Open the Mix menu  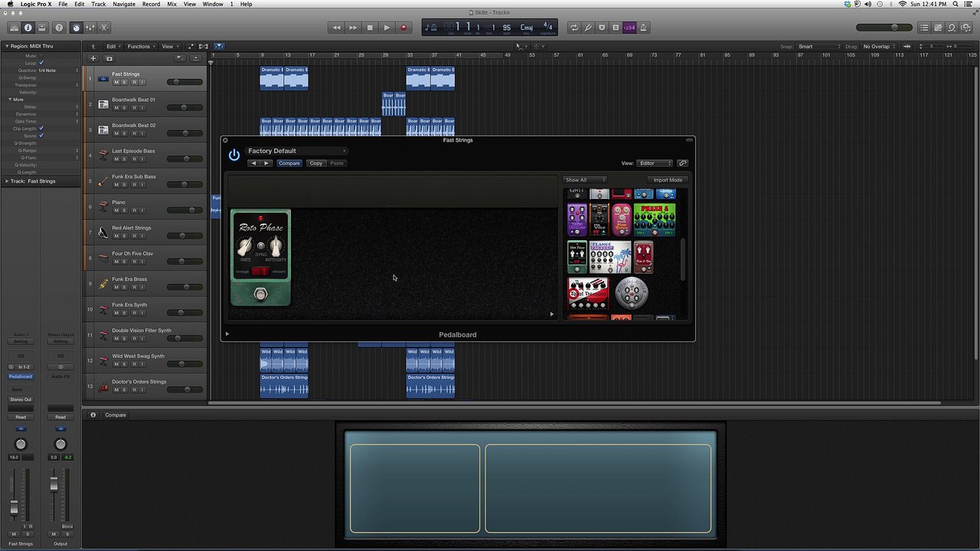(x=171, y=4)
